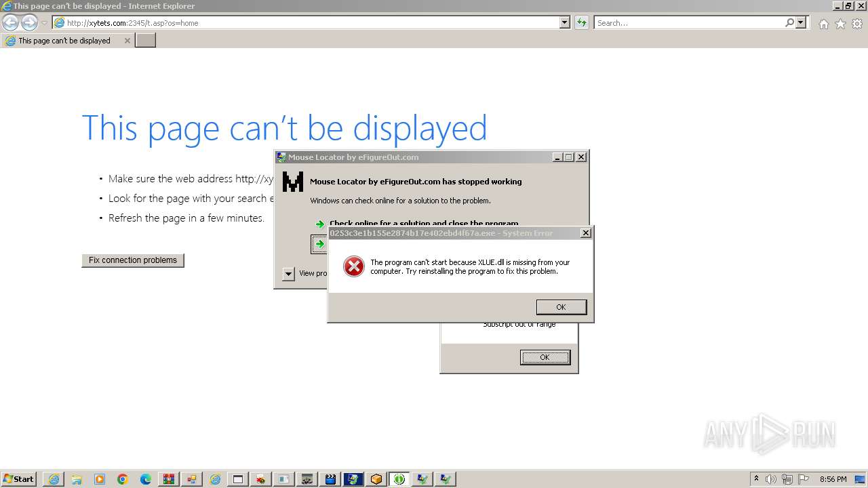Click the 'This page can't be displayed' heading
868x488 pixels.
pyautogui.click(x=284, y=127)
